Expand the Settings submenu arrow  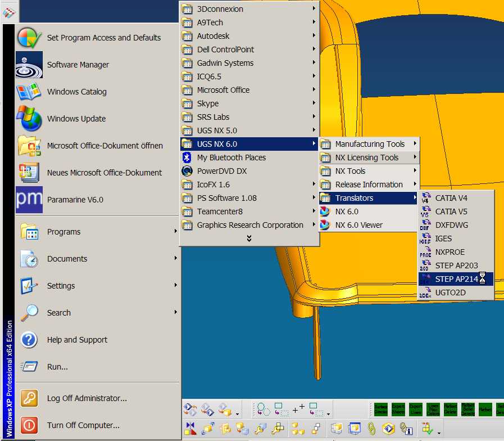pyautogui.click(x=175, y=285)
